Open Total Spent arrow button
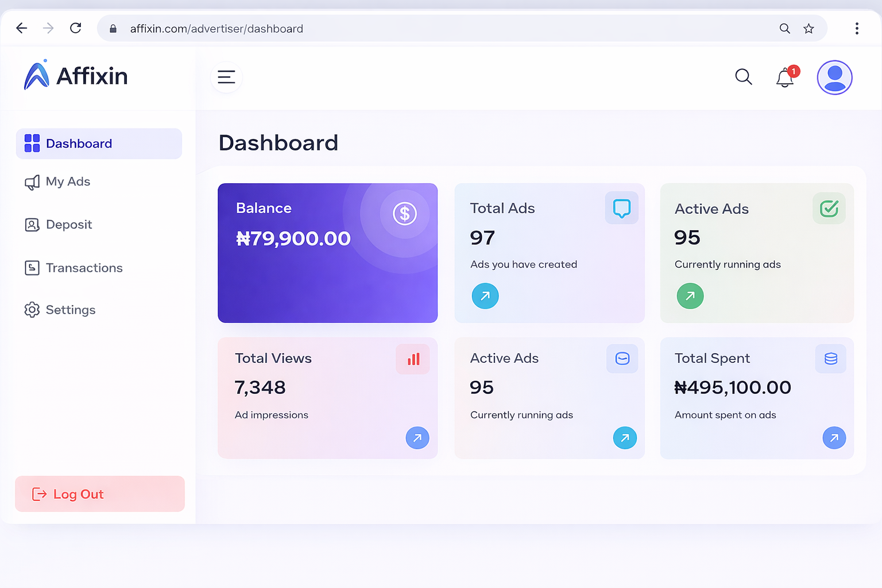 834,438
